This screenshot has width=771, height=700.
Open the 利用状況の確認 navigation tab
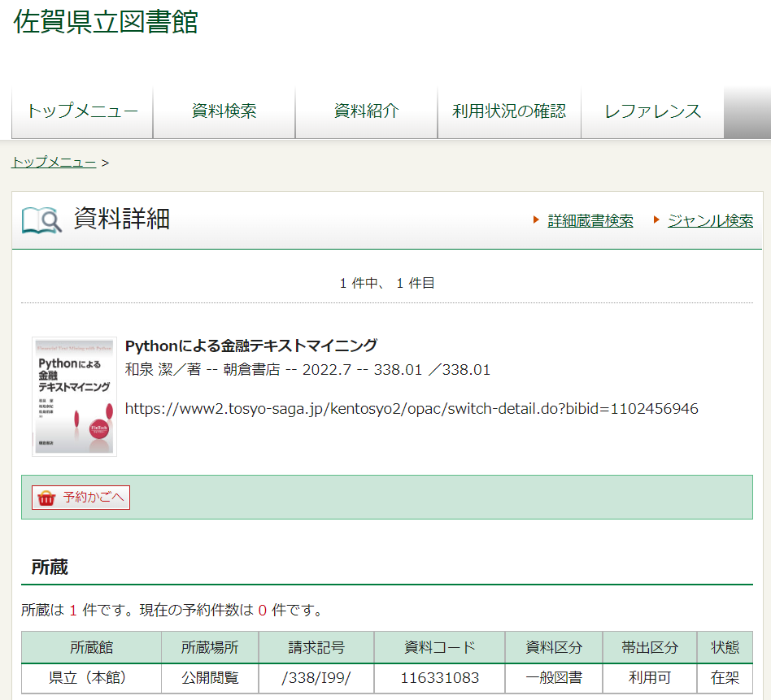[x=509, y=111]
